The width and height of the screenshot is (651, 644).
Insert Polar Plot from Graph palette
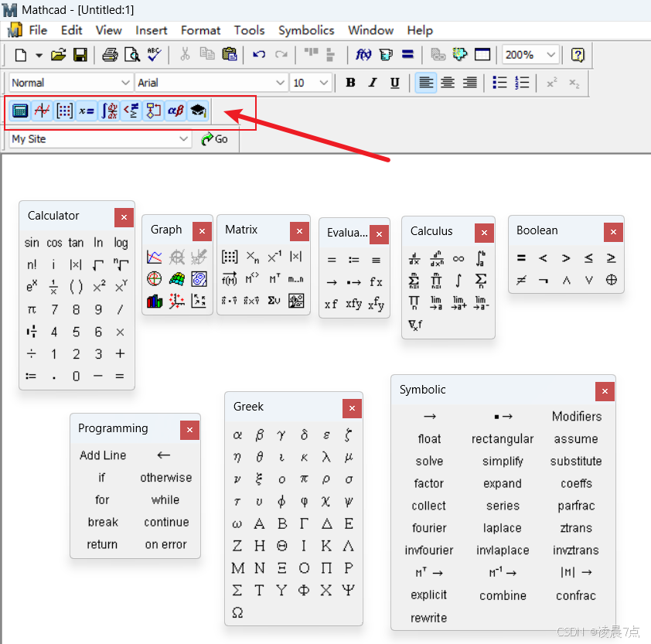pos(155,278)
